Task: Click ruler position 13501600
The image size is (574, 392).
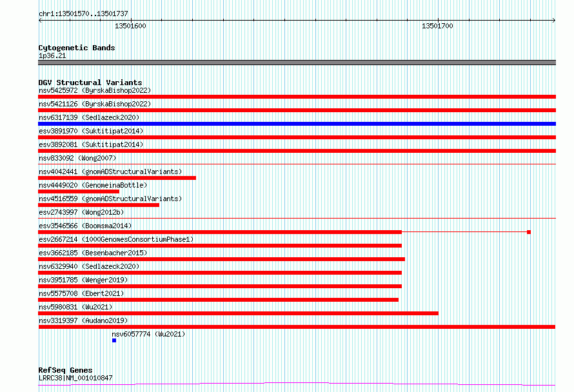Action: coord(130,26)
